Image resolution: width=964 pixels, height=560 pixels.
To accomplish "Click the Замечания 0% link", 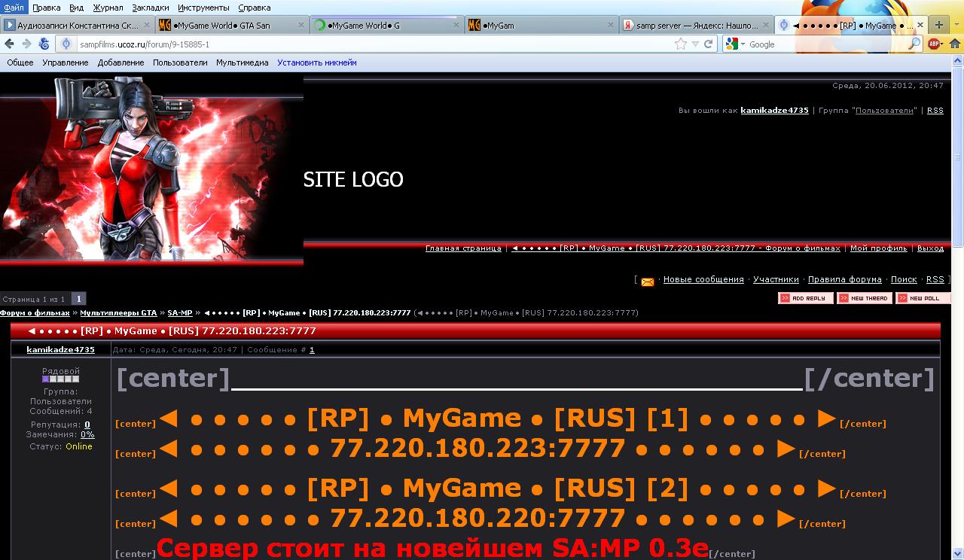I will point(87,434).
